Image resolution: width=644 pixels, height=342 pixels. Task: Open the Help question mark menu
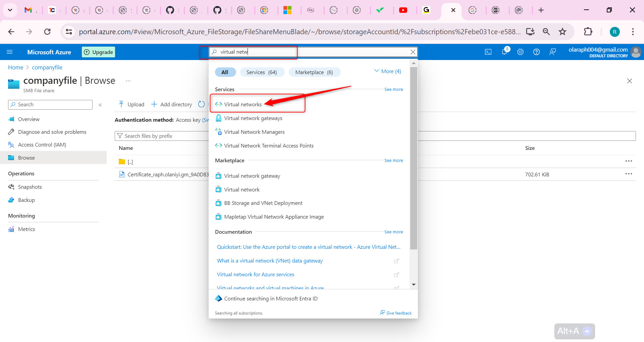[x=537, y=52]
